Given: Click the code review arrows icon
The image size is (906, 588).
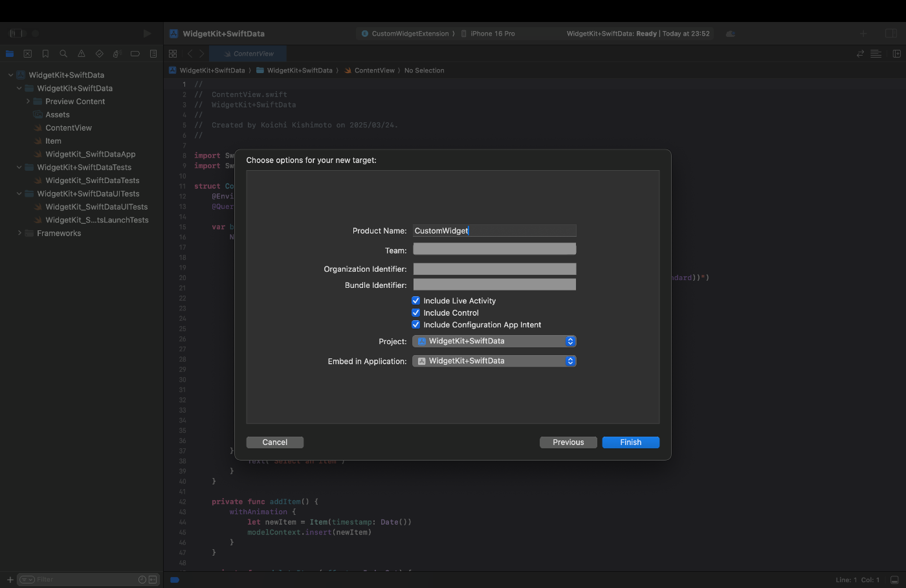Looking at the screenshot, I should point(860,54).
